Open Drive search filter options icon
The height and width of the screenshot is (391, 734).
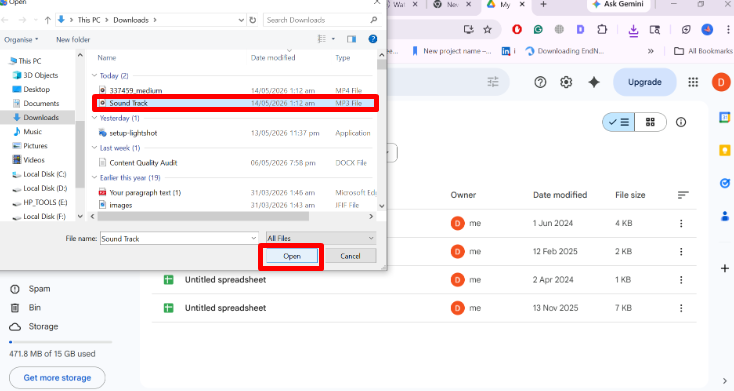[493, 82]
